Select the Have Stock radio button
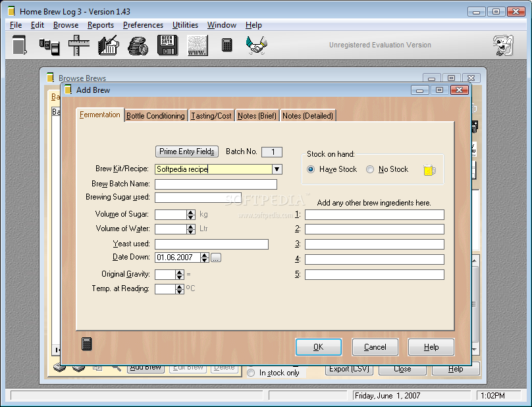This screenshot has width=532, height=407. point(311,169)
